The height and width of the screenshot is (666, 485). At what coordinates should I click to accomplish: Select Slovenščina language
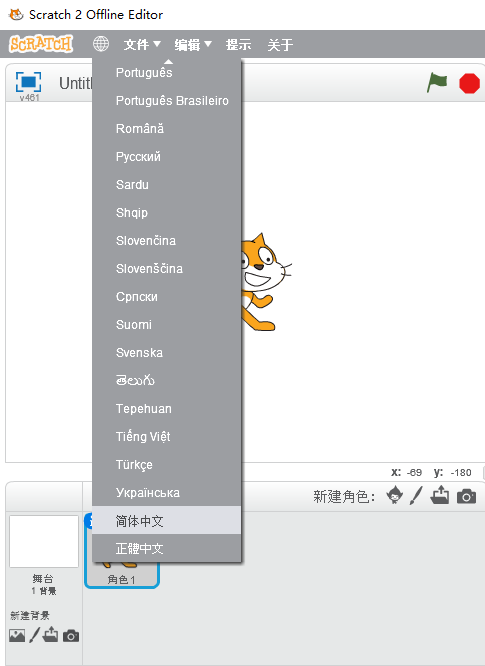pyautogui.click(x=166, y=268)
